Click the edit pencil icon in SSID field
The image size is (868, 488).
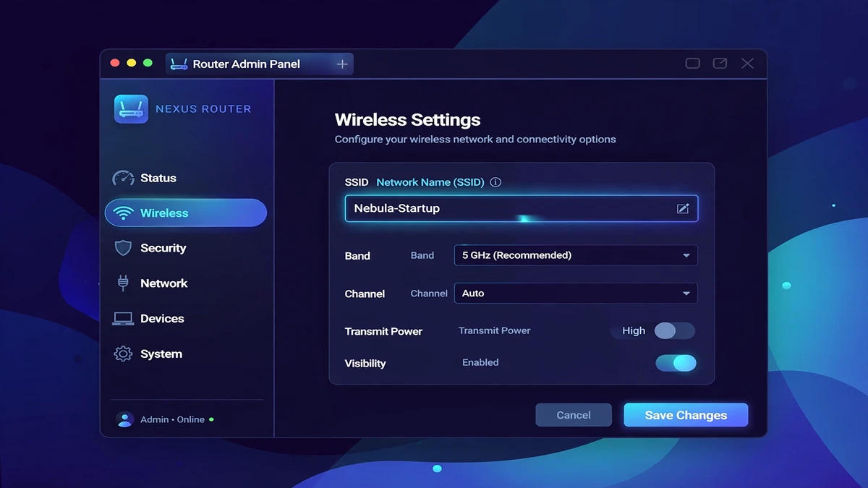click(682, 208)
